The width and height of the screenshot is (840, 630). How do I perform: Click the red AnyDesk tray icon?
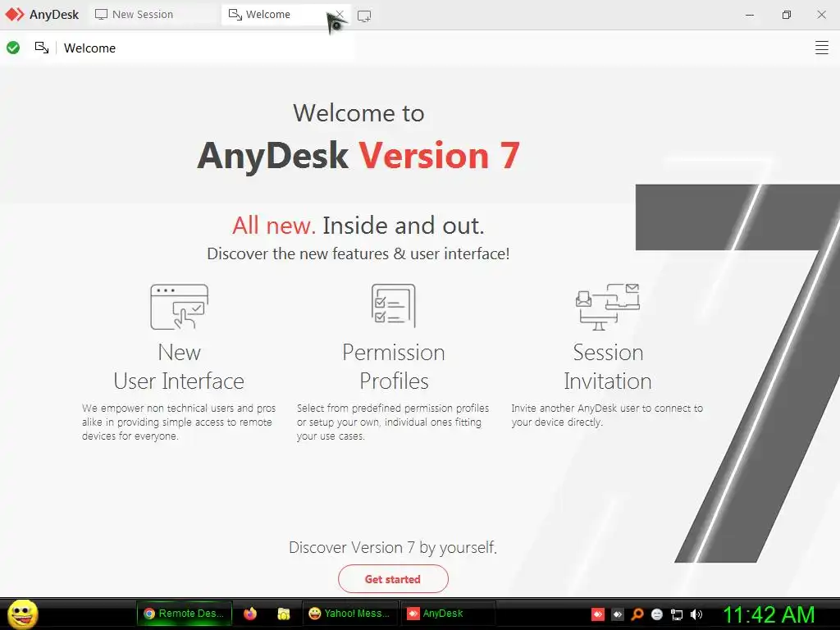(598, 614)
